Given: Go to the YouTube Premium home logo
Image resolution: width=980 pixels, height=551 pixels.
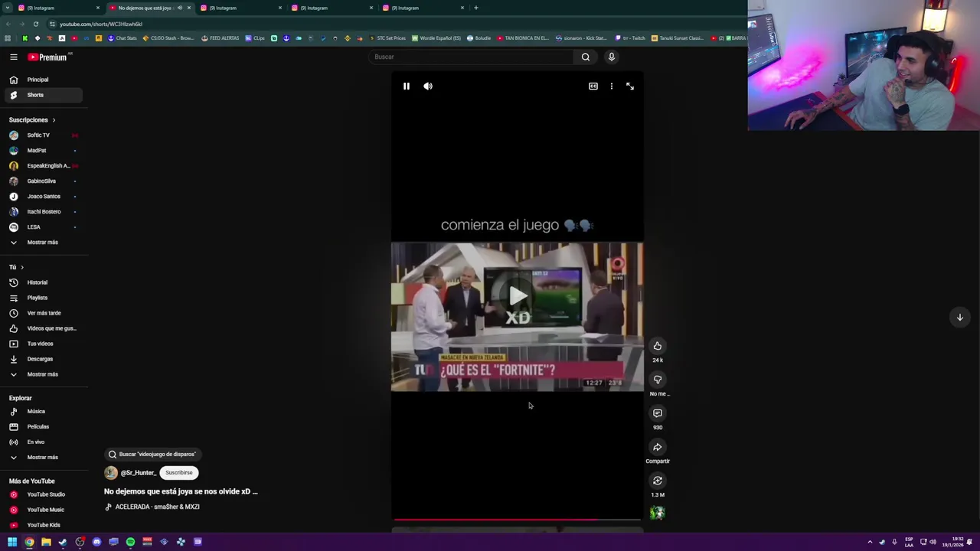Looking at the screenshot, I should coord(49,57).
